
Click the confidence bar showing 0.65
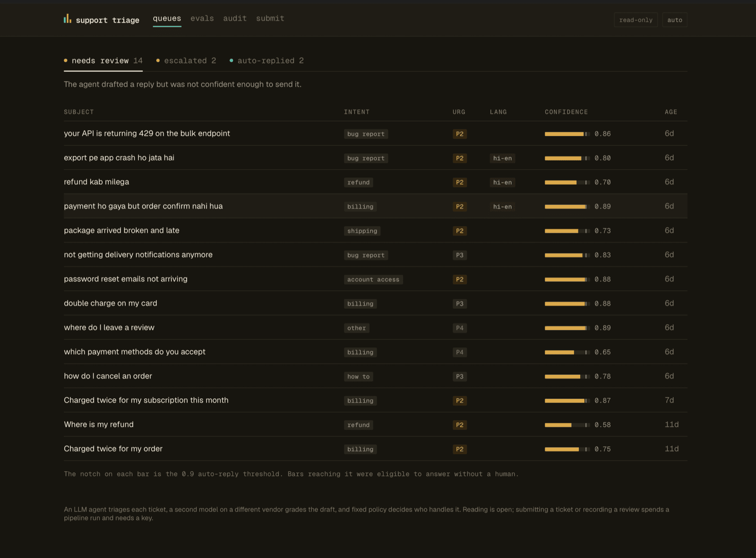(567, 352)
